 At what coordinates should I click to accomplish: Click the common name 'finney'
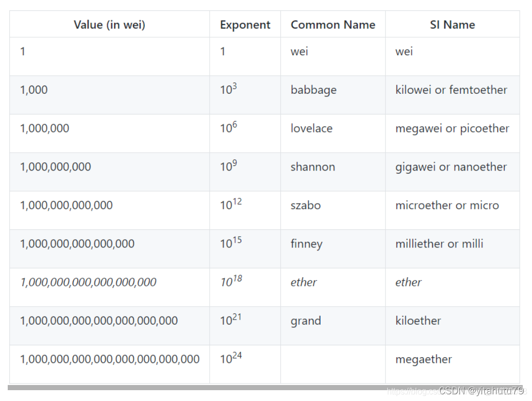point(306,244)
